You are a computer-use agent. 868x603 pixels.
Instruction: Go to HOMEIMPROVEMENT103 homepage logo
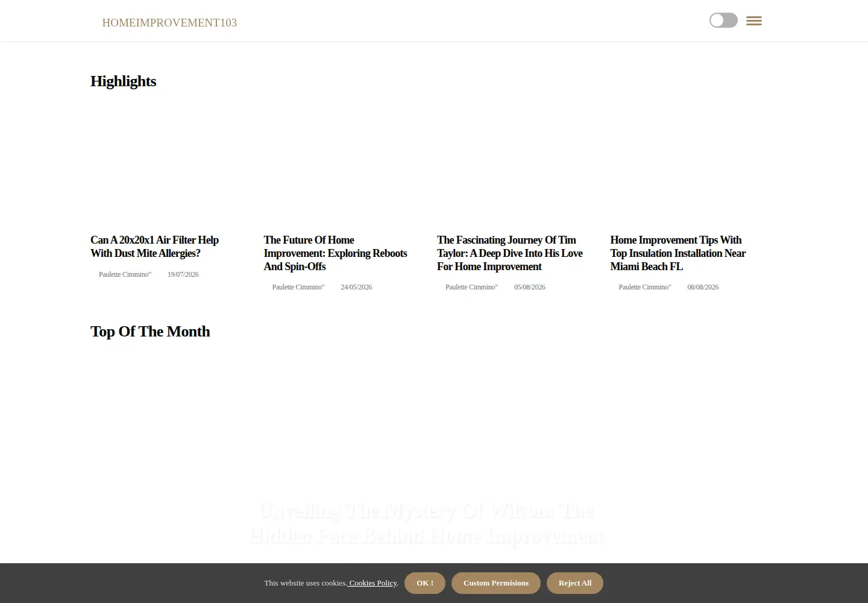point(169,23)
